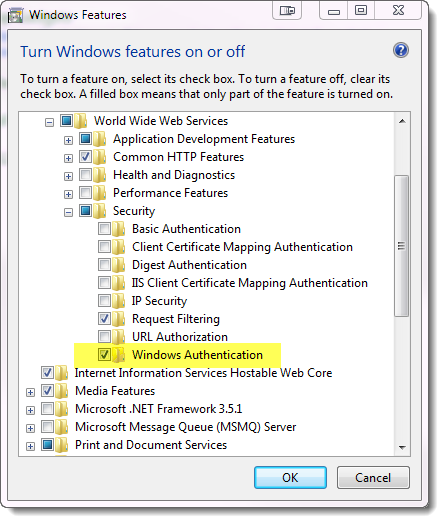This screenshot has width=444, height=523.
Task: Click folder icon beside World Wide Web Services
Action: pyautogui.click(x=81, y=121)
